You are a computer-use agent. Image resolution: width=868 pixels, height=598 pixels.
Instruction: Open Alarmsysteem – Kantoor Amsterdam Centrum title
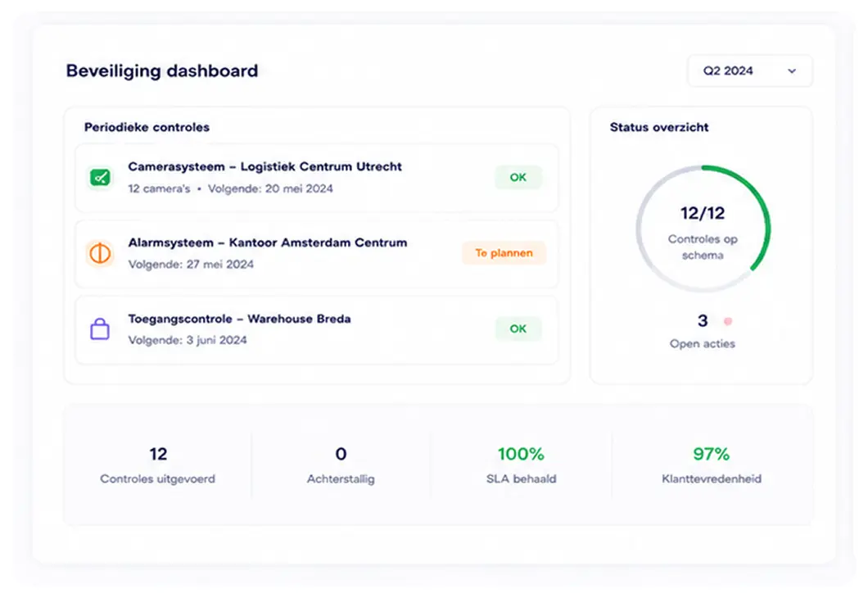pyautogui.click(x=268, y=242)
